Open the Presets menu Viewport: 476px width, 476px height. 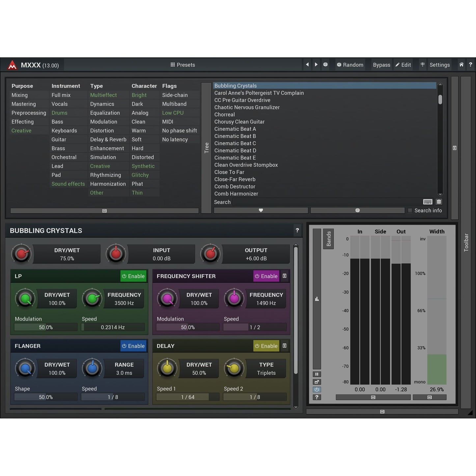click(182, 65)
